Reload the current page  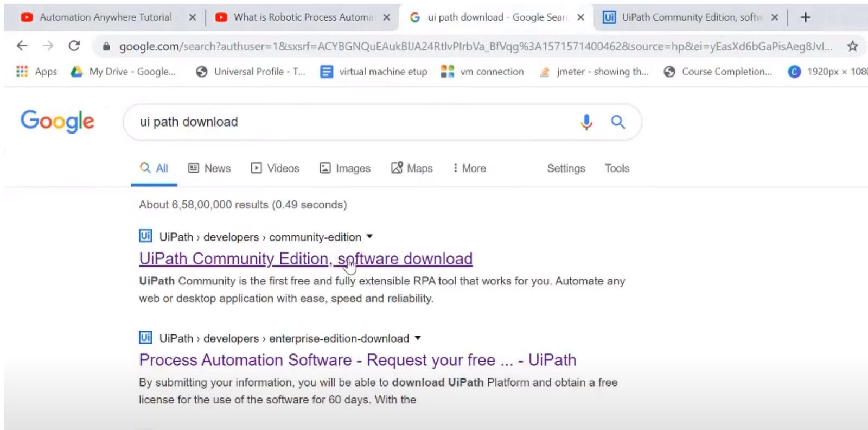(74, 46)
